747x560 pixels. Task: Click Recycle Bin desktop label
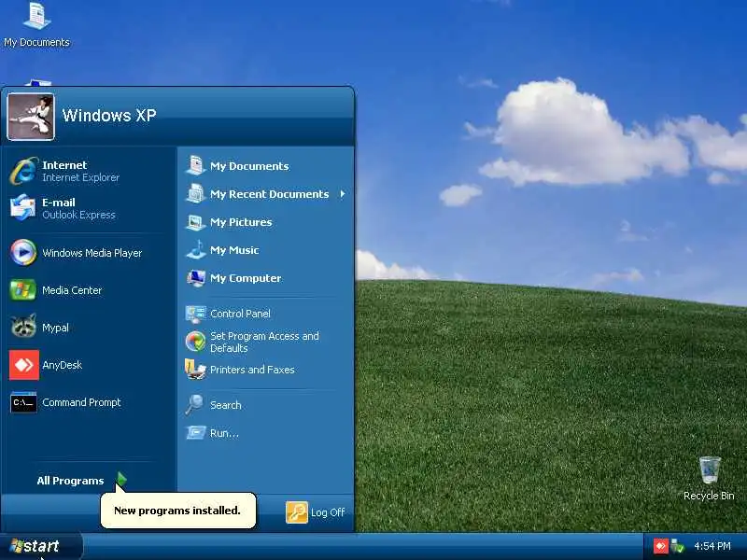(x=709, y=496)
